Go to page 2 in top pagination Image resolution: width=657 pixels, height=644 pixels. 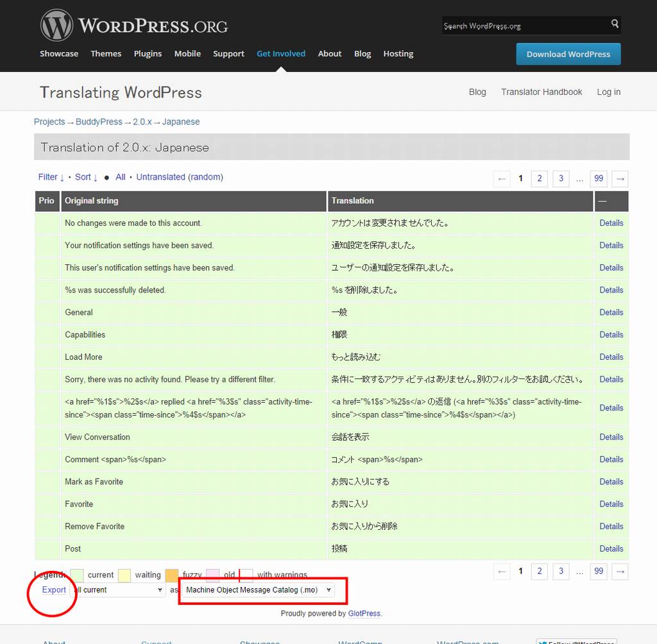point(539,178)
